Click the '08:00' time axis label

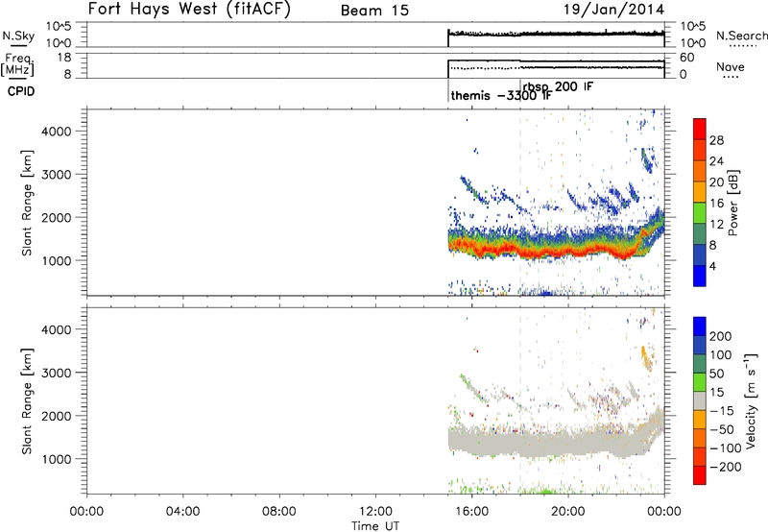[279, 512]
